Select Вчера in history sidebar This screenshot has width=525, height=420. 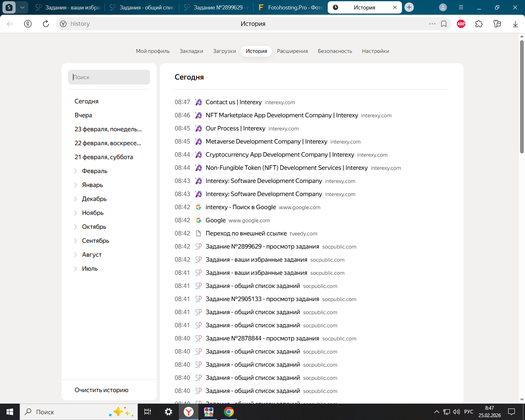pyautogui.click(x=83, y=115)
